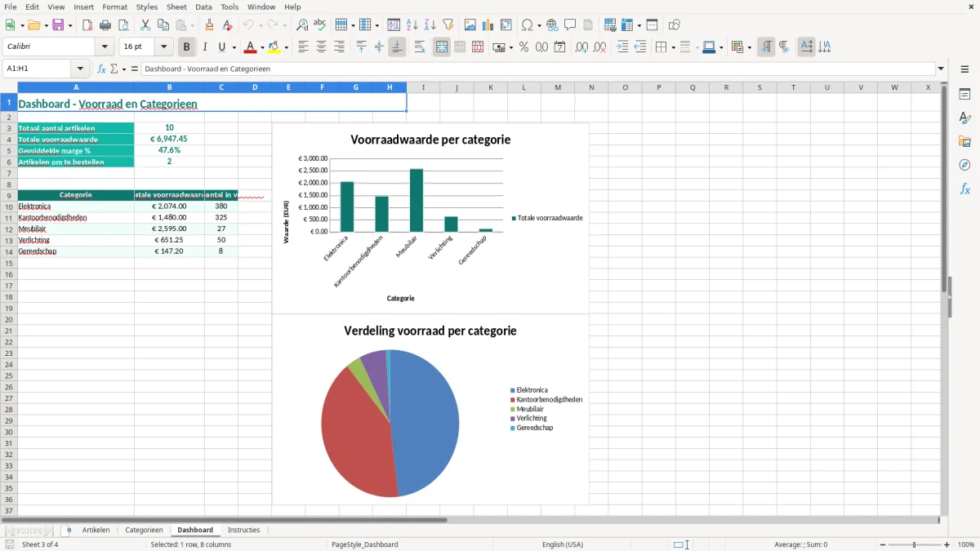
Task: Click Export as PDF icon
Action: [87, 25]
